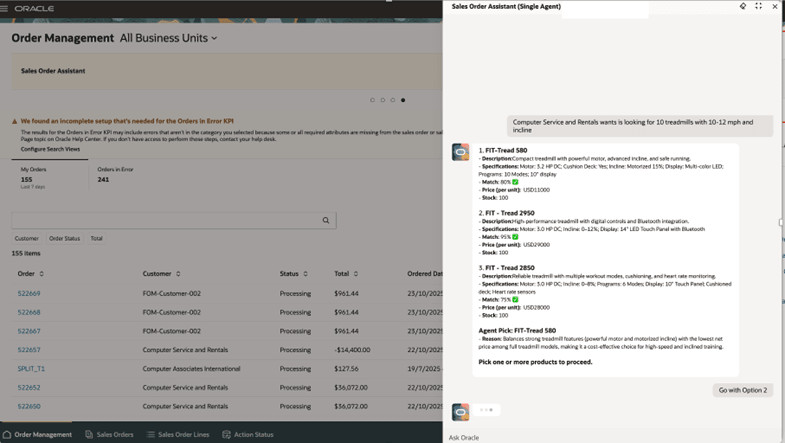The height and width of the screenshot is (443, 785).
Task: Open the Sales Orders bottom tab
Action: (110, 434)
